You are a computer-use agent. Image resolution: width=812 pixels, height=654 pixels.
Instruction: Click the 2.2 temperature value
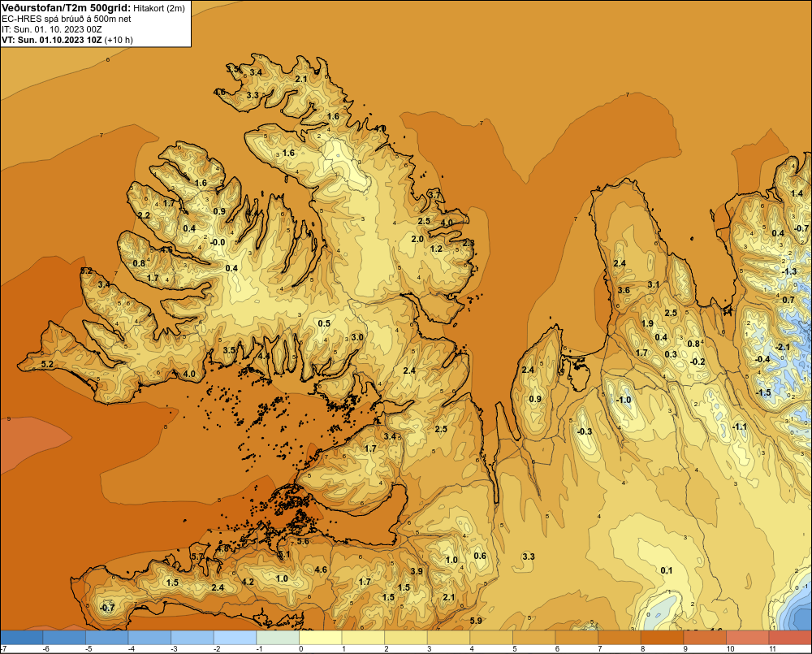click(x=144, y=215)
